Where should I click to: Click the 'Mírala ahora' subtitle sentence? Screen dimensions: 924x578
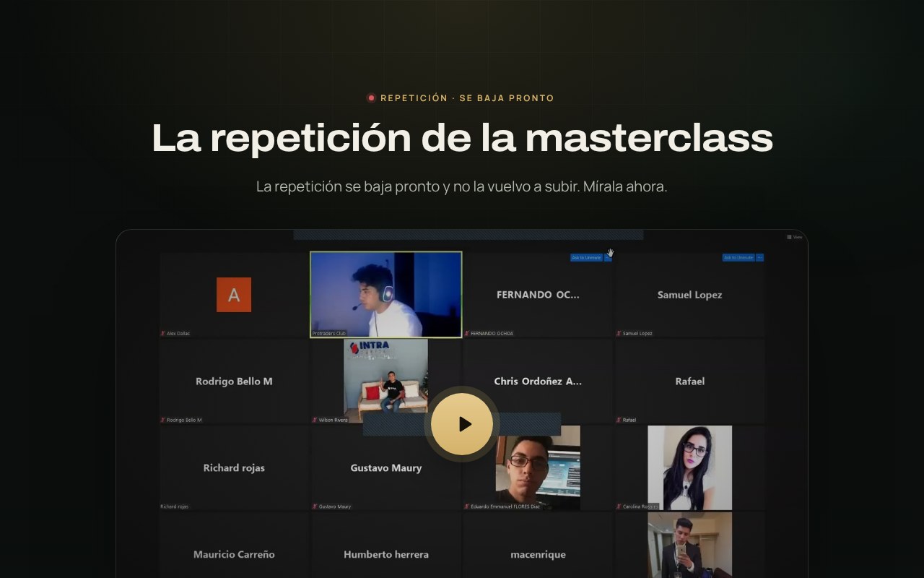625,186
